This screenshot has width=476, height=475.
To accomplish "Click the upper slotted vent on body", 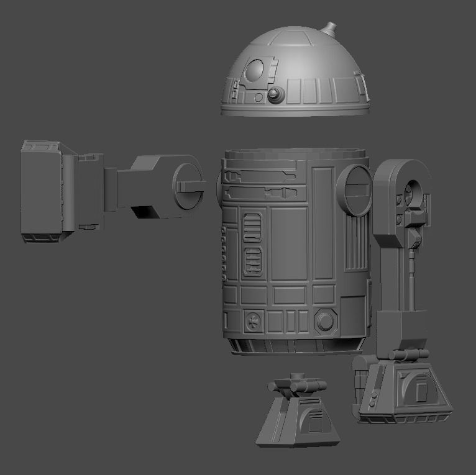I will point(252,227).
